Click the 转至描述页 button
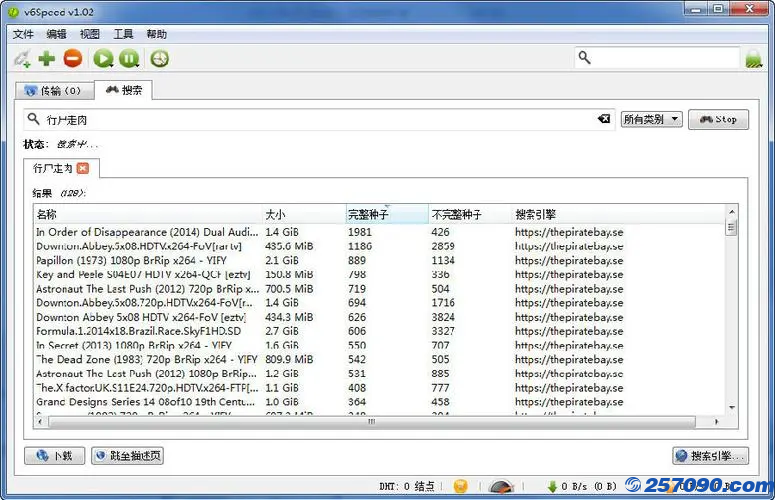 128,456
